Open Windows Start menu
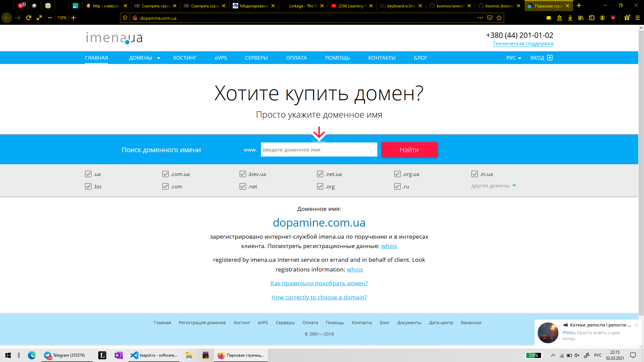Viewport: 644px width, 362px height. 8,355
